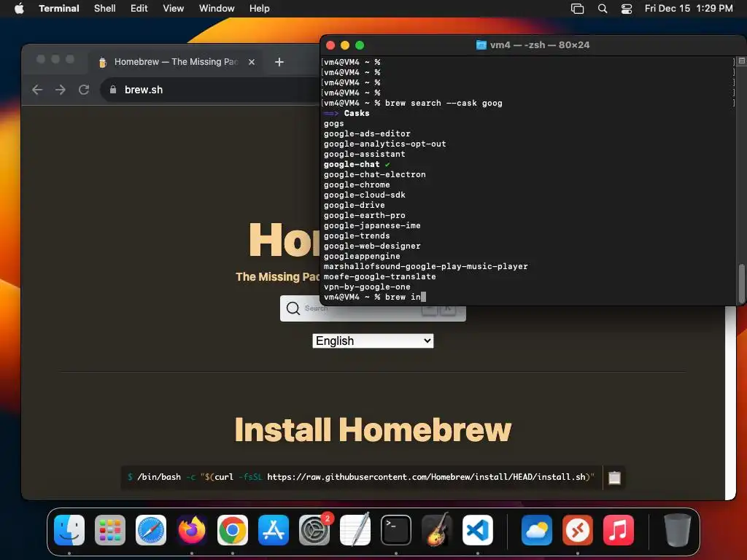Click gogs in the cask results
Screen dimensions: 747x560
pos(333,123)
